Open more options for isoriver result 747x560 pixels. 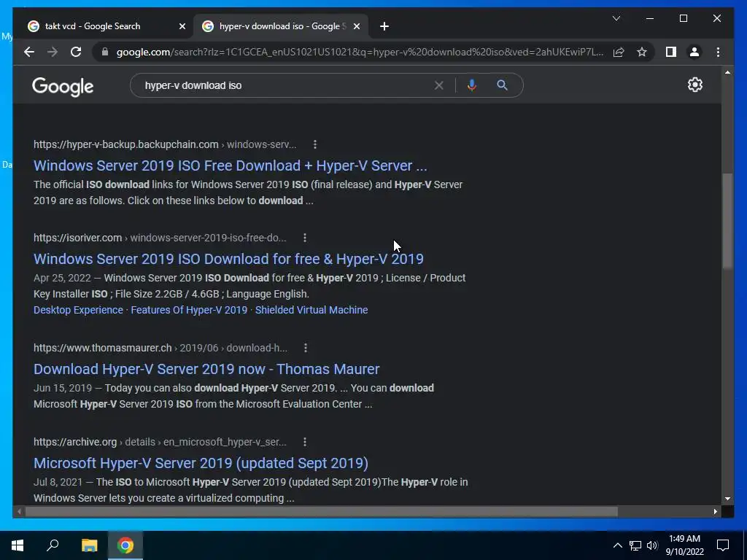click(x=305, y=238)
